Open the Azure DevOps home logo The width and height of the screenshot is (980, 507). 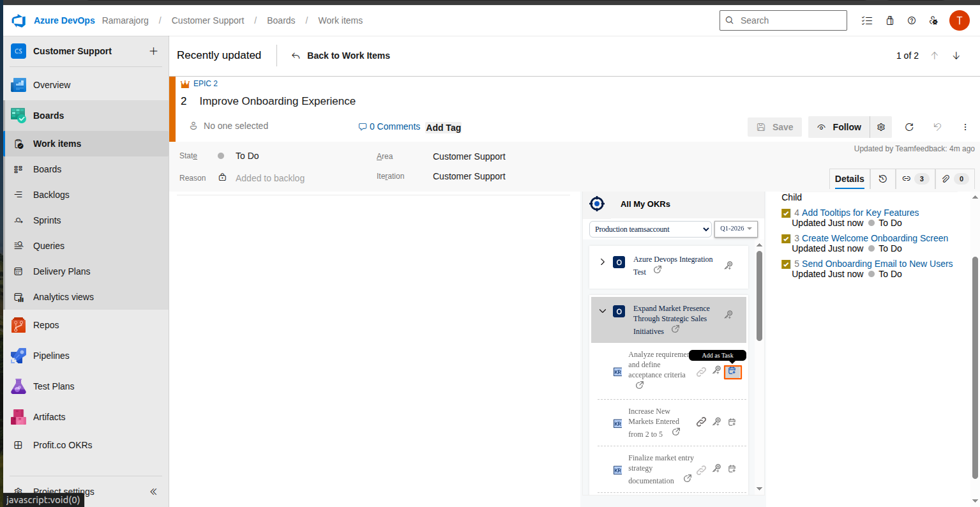pyautogui.click(x=19, y=20)
